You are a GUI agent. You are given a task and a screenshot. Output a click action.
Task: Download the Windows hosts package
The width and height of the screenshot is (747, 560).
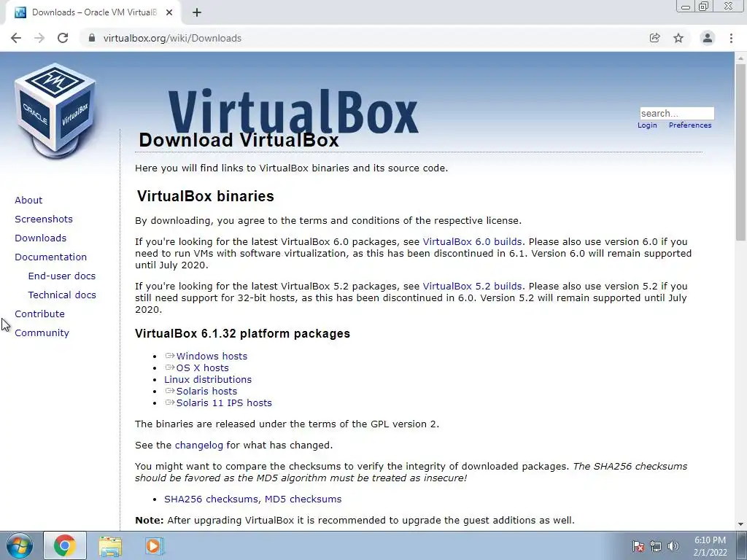pyautogui.click(x=212, y=356)
